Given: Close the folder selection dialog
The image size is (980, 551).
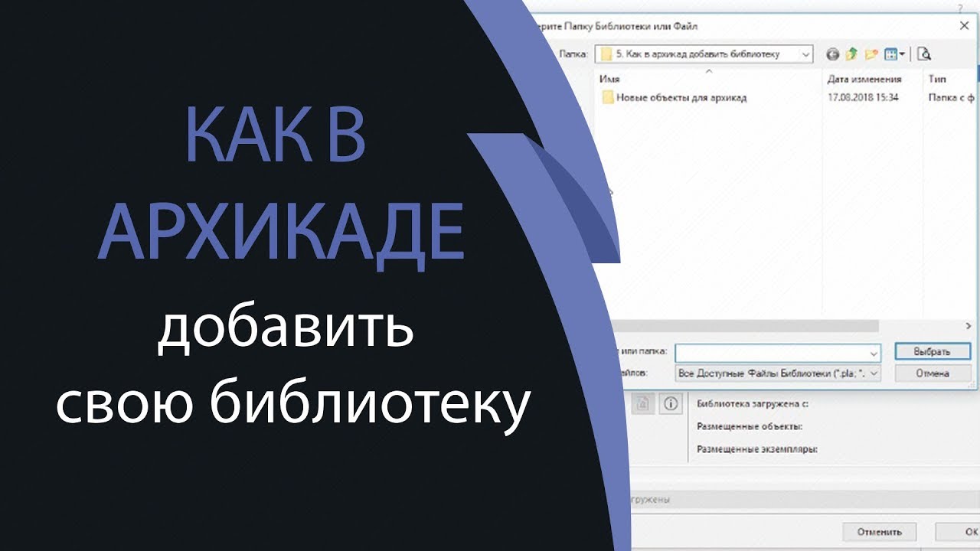Looking at the screenshot, I should tap(965, 25).
